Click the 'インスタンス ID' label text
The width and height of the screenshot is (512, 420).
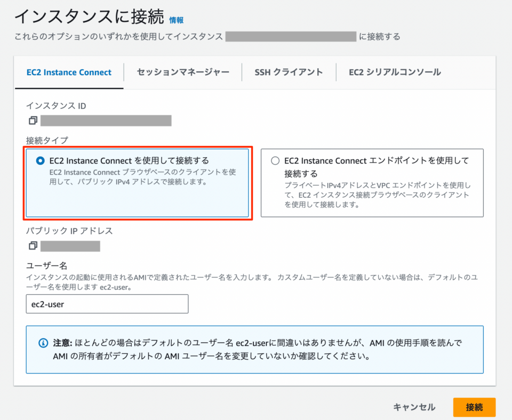56,106
